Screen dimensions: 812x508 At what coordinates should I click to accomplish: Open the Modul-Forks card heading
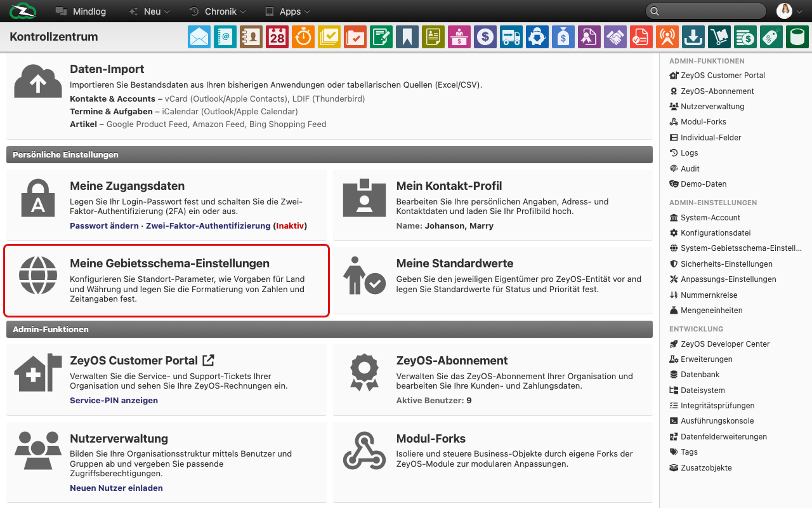click(431, 439)
